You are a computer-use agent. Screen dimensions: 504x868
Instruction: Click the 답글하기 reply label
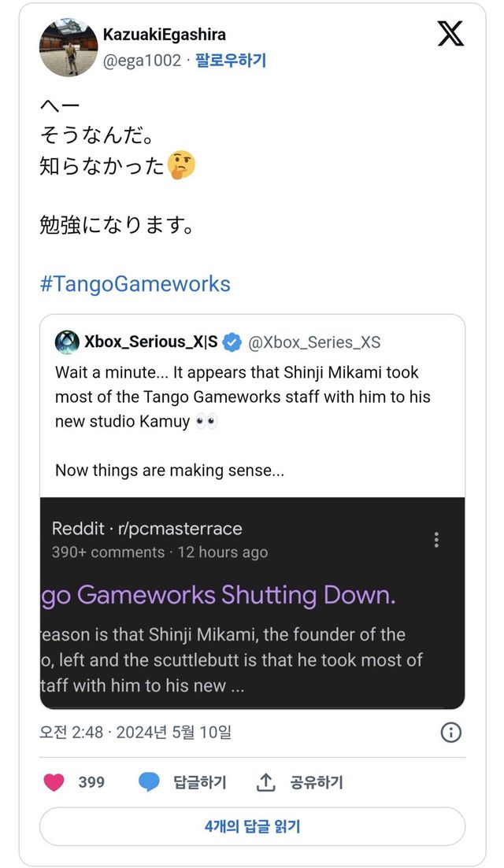[200, 782]
